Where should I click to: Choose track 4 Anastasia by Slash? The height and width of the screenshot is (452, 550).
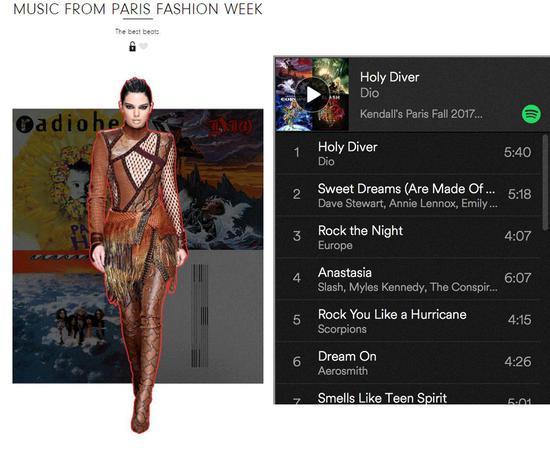(409, 279)
